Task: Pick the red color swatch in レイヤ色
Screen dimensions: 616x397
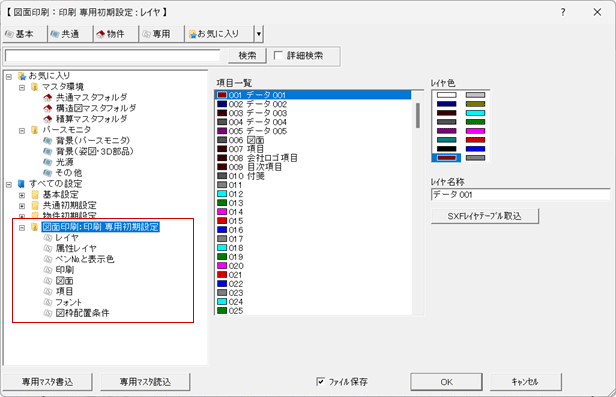Action: (x=475, y=140)
